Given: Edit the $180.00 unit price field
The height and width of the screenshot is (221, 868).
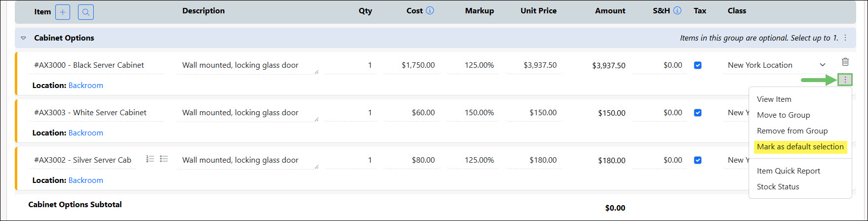Looking at the screenshot, I should (533, 160).
